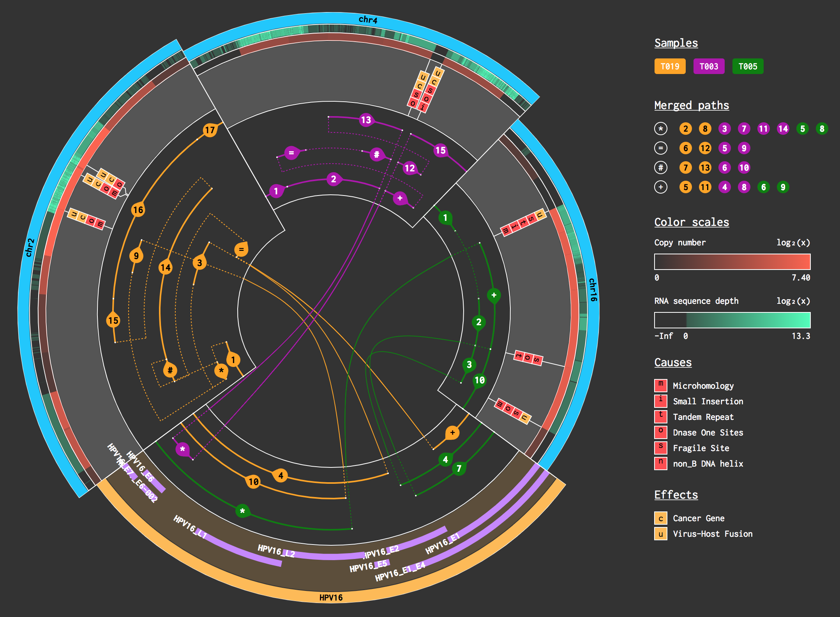This screenshot has height=617, width=840.
Task: Click the Fragile Site cause icon
Action: click(x=660, y=448)
